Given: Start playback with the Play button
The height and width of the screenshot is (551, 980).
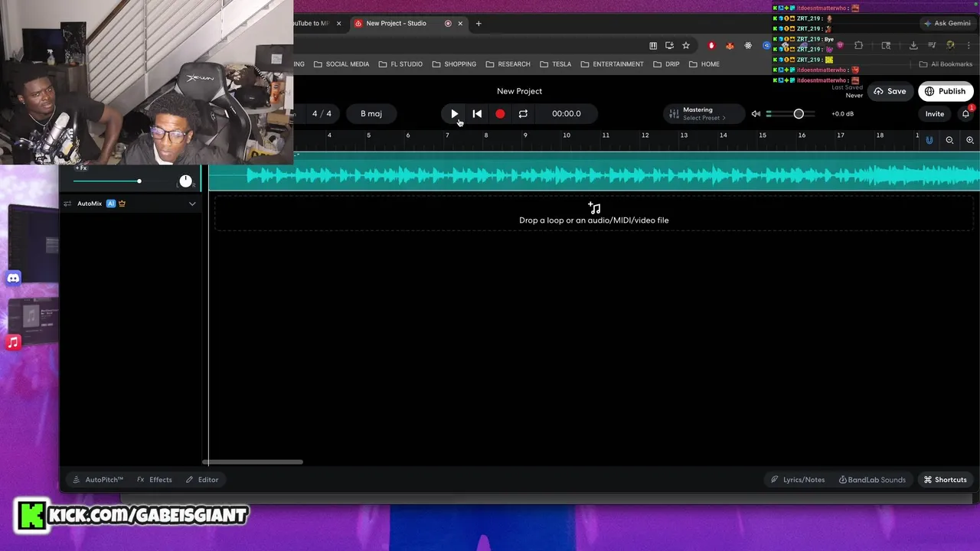Looking at the screenshot, I should (x=454, y=113).
